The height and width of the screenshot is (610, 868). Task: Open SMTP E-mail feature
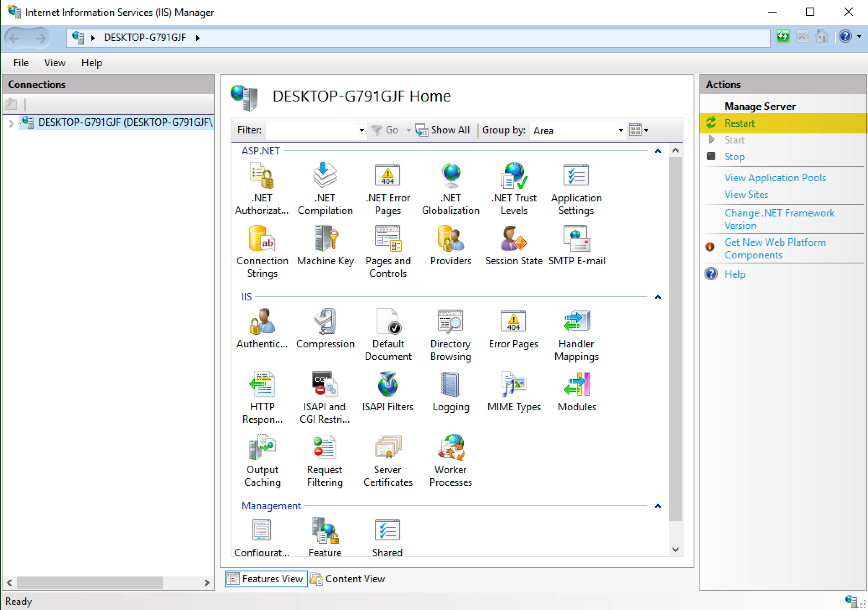(x=577, y=245)
